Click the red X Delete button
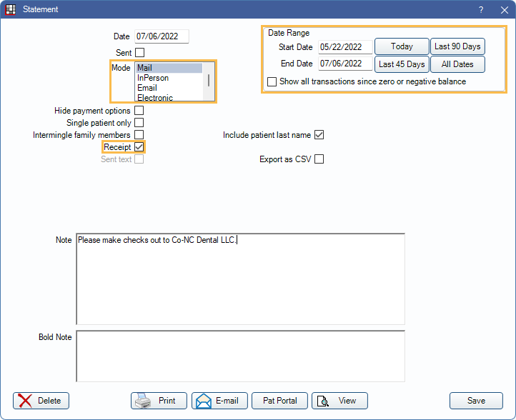The height and width of the screenshot is (420, 516). (41, 401)
